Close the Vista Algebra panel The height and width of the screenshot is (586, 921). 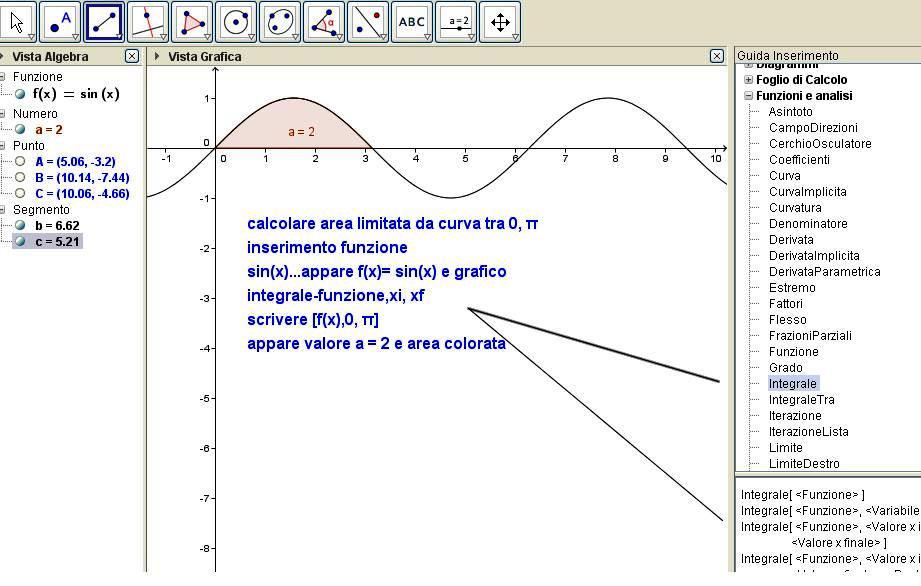point(132,56)
